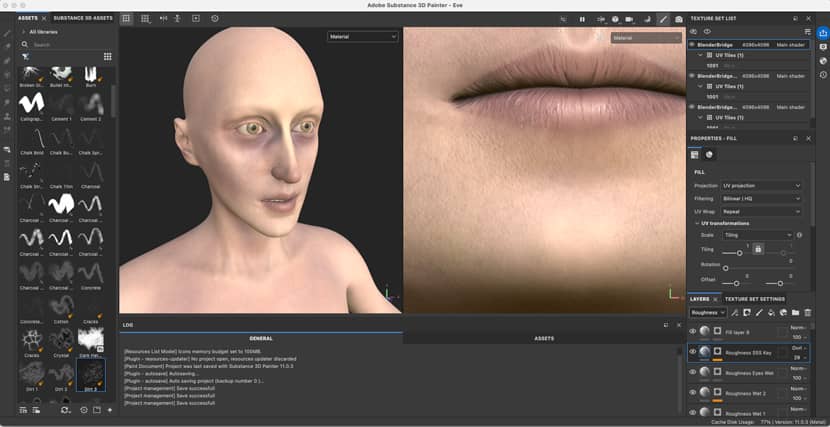Open Texture Set List settings icon

807,32
